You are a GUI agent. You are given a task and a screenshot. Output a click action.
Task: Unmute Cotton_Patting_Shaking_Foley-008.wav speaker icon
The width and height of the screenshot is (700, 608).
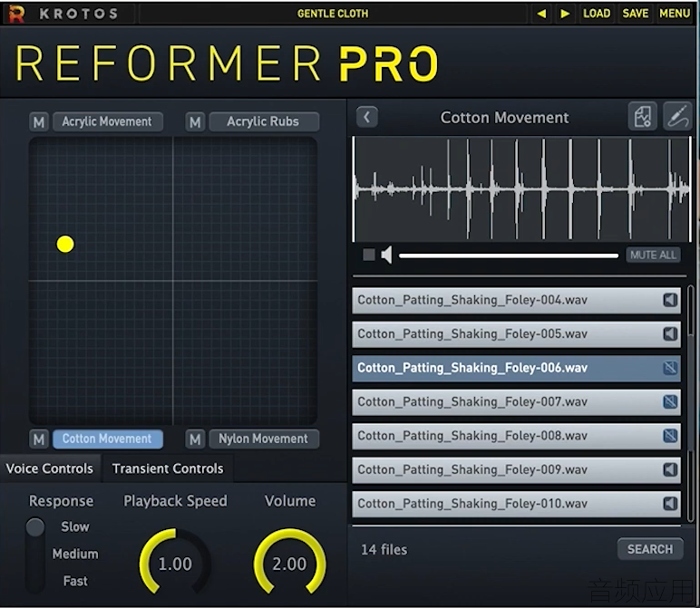click(x=670, y=436)
